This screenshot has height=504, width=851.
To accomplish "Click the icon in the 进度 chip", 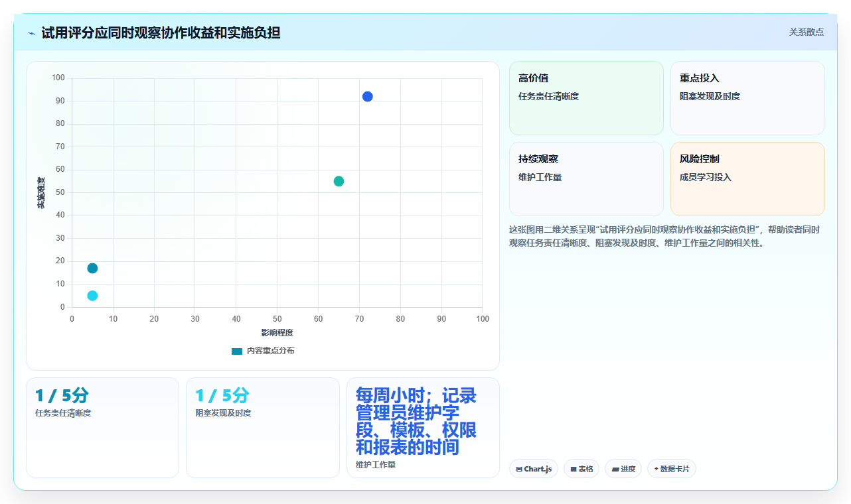I will click(x=615, y=469).
